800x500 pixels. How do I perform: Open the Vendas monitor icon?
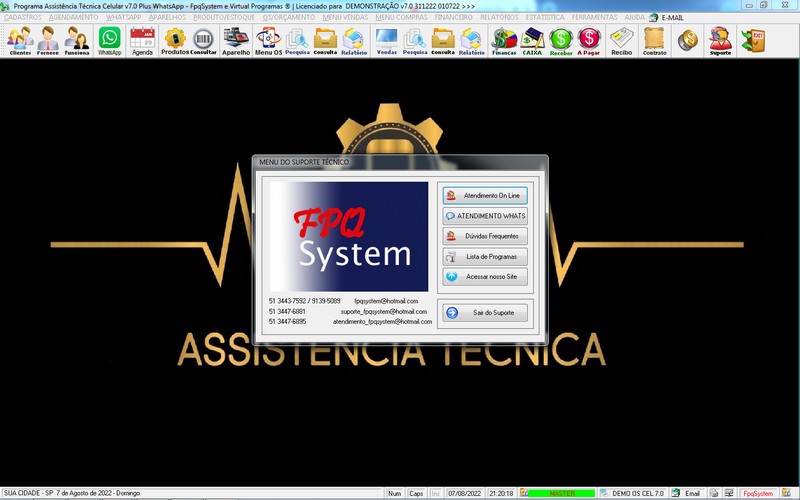coord(387,41)
